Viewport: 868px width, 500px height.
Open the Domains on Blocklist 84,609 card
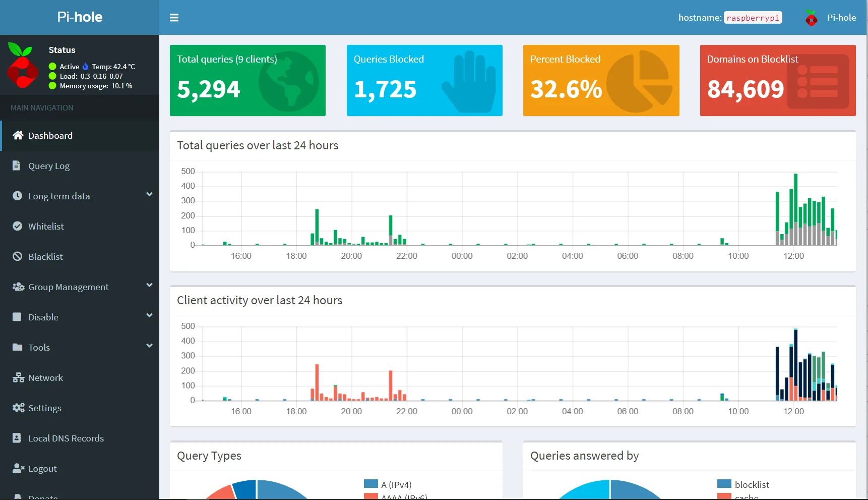[778, 80]
